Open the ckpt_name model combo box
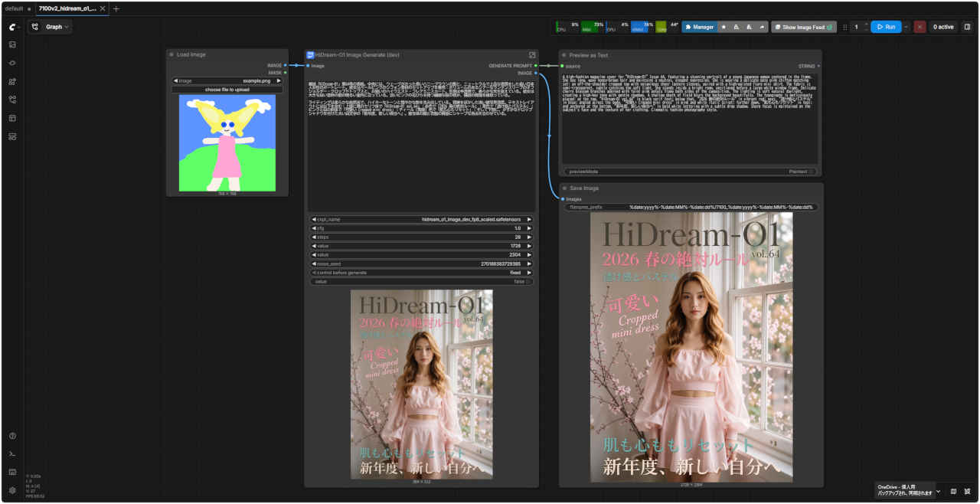Viewport: 980px width, 504px height. [x=421, y=219]
